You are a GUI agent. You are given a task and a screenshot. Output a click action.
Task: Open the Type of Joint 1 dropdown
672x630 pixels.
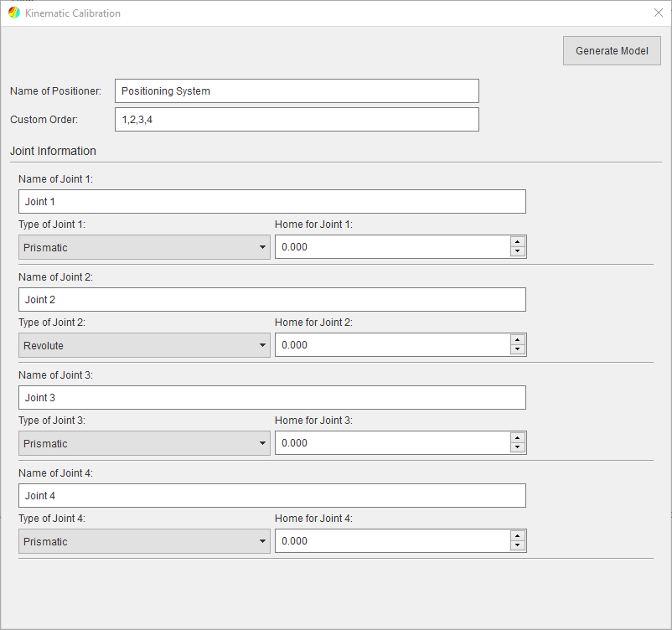pyautogui.click(x=144, y=247)
